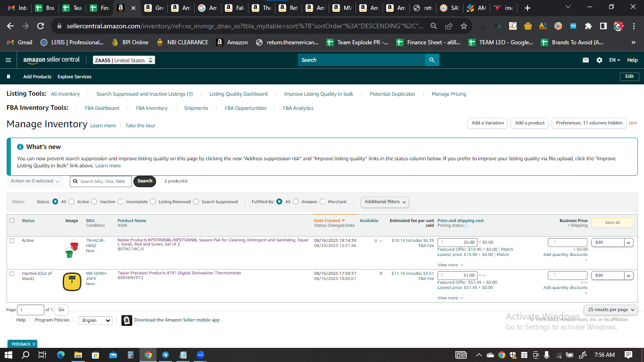Screen dimensions: 644x362
Task: Open the Chrome three-dot menu
Action: tap(633, 26)
